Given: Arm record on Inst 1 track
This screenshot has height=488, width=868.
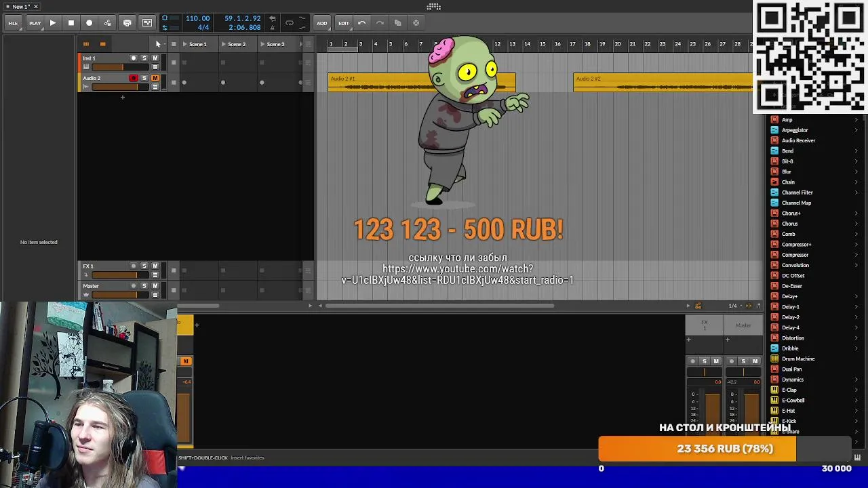Looking at the screenshot, I should coord(134,58).
